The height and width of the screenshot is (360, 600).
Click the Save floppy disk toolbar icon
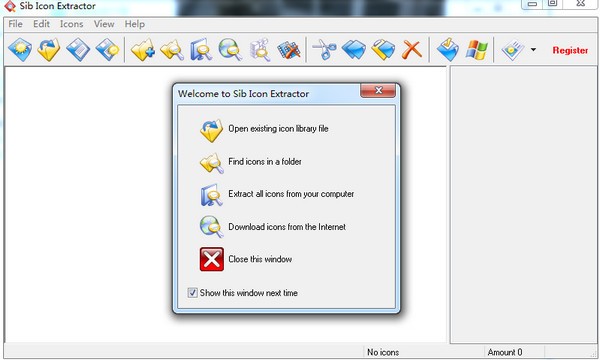click(78, 50)
